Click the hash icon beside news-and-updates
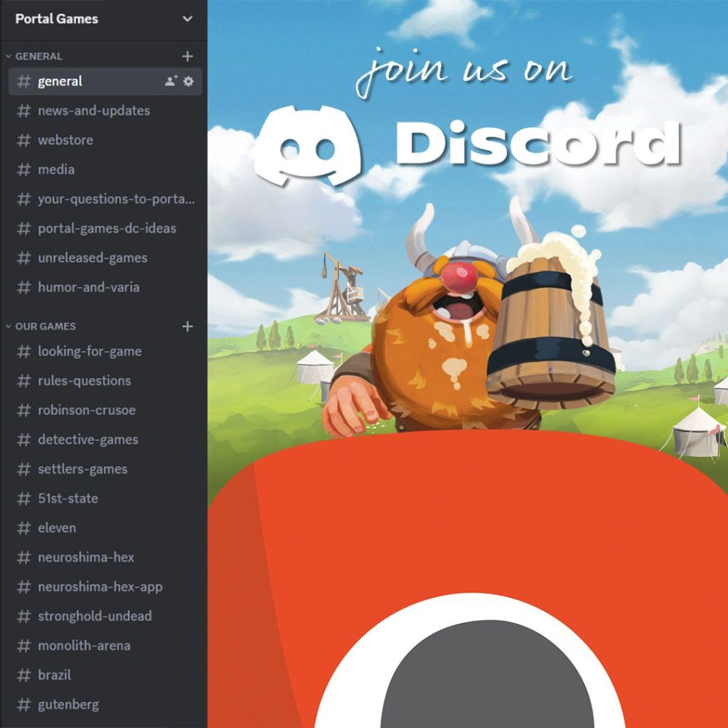The width and height of the screenshot is (728, 728). 24,111
